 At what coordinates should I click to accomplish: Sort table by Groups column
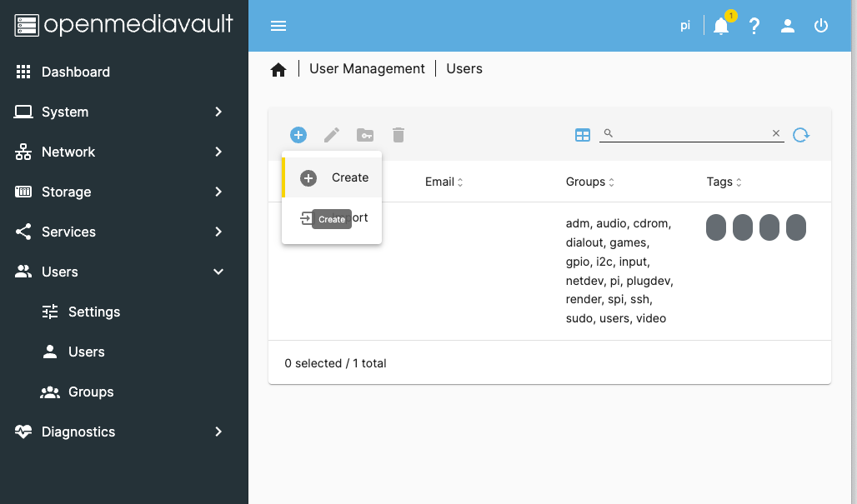click(x=589, y=182)
